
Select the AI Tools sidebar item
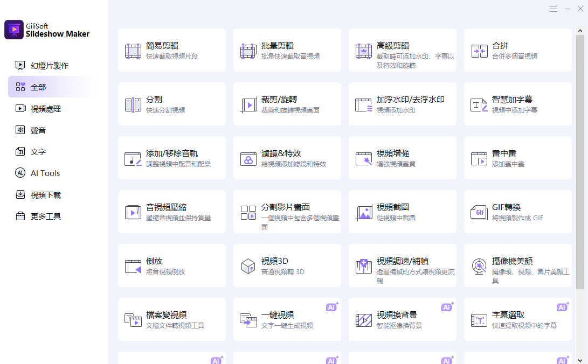tap(45, 173)
